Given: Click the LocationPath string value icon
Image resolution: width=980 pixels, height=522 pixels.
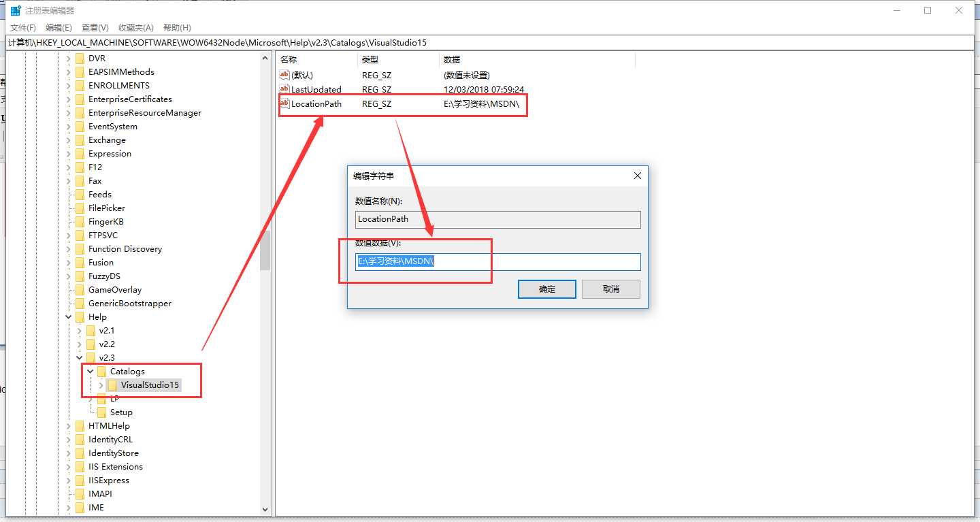Looking at the screenshot, I should pos(284,103).
